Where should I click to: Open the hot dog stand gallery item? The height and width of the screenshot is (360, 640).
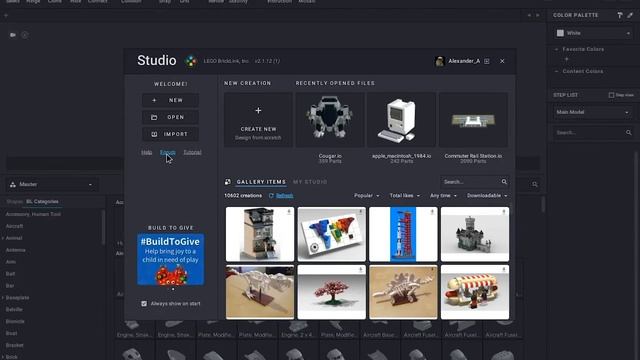point(475,292)
